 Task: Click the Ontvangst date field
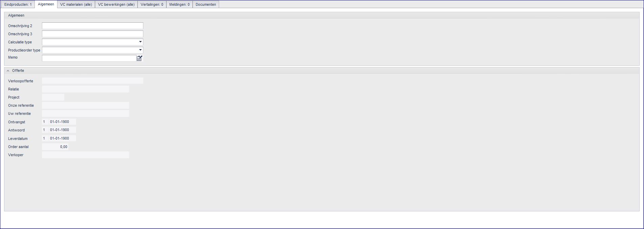63,122
